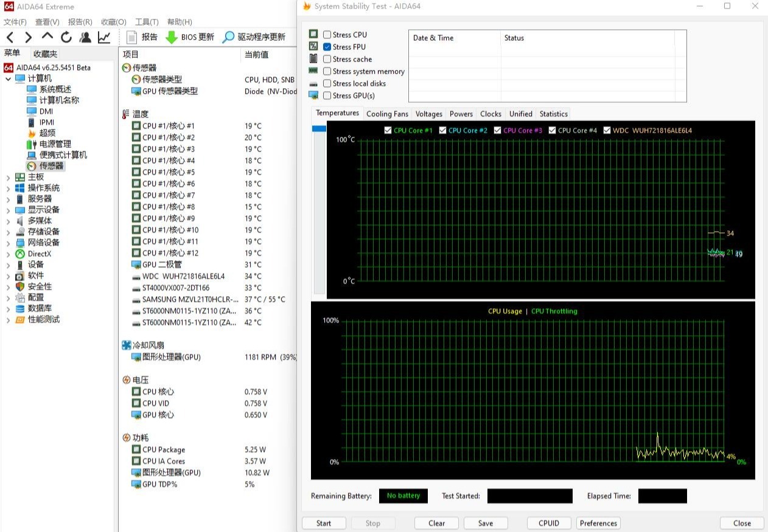
Task: Click the vertical slider beside the temperature graph
Action: tap(319, 210)
